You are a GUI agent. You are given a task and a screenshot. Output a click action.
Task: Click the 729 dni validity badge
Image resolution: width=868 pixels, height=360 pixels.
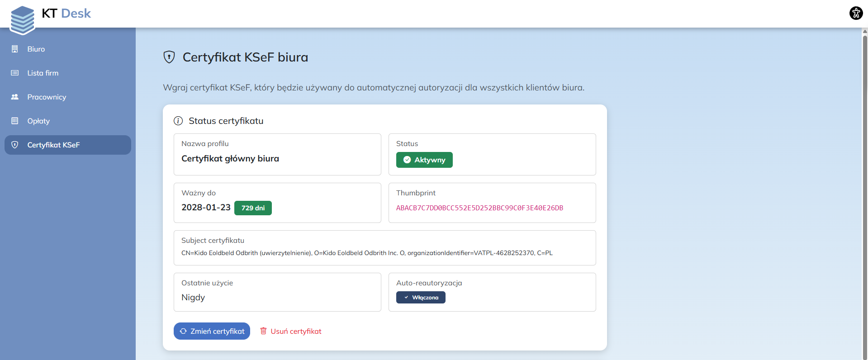click(x=253, y=208)
